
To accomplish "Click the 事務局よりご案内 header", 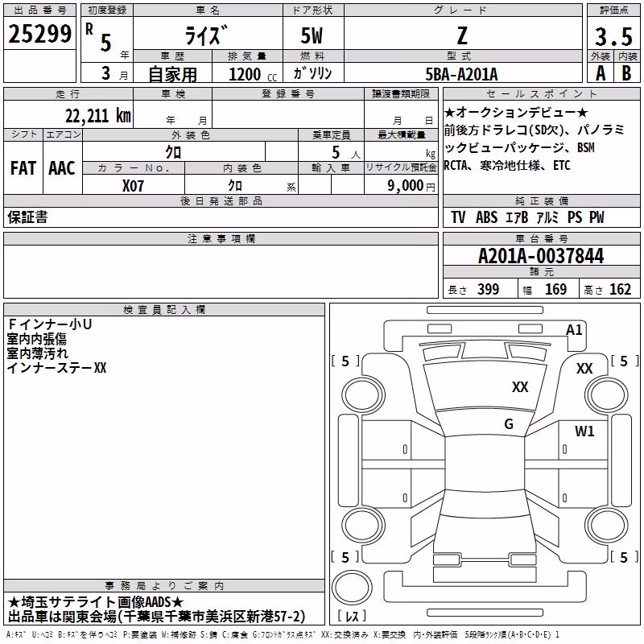I will pyautogui.click(x=164, y=586).
